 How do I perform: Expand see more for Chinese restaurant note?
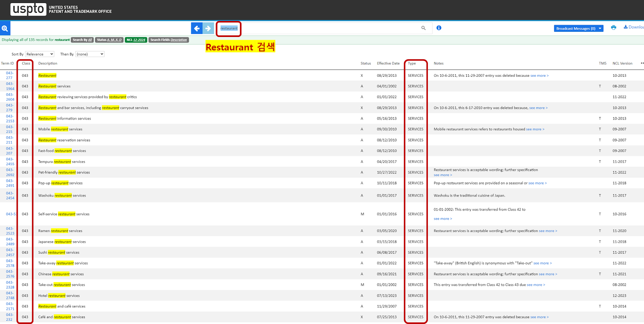point(548,274)
